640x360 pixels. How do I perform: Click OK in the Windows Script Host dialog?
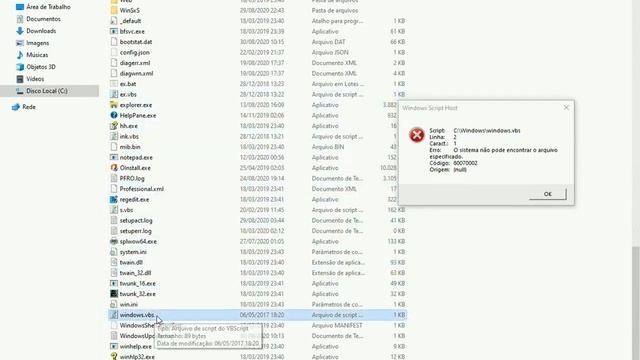pos(548,194)
